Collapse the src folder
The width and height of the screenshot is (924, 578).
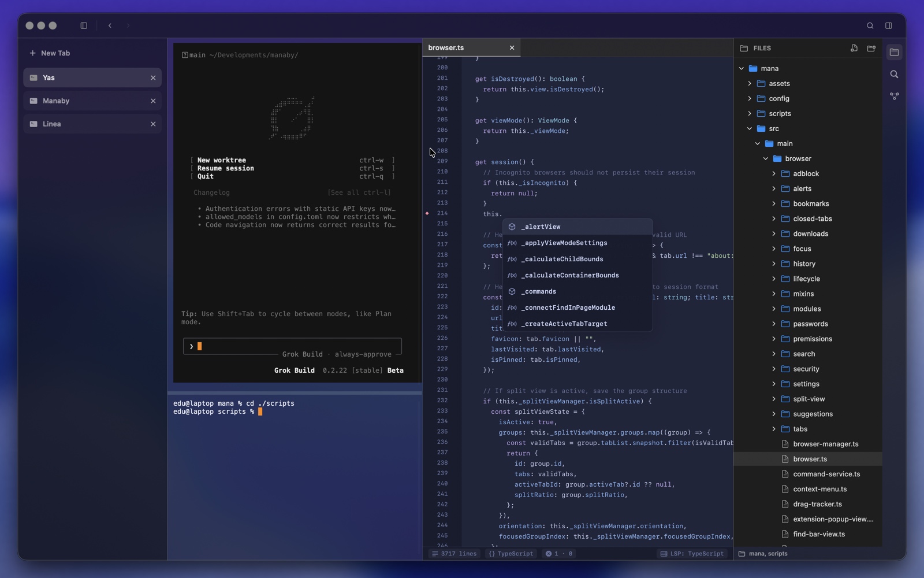pos(750,128)
